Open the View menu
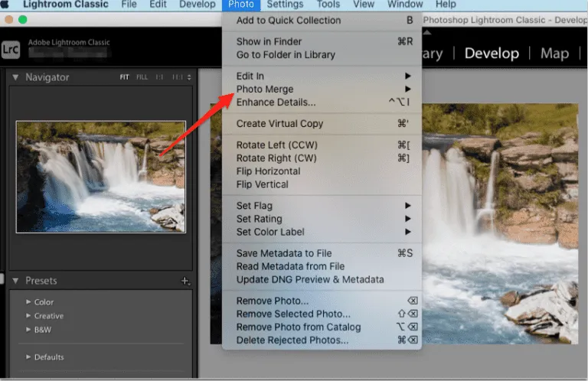Screen dimensions: 588x381 [364, 5]
